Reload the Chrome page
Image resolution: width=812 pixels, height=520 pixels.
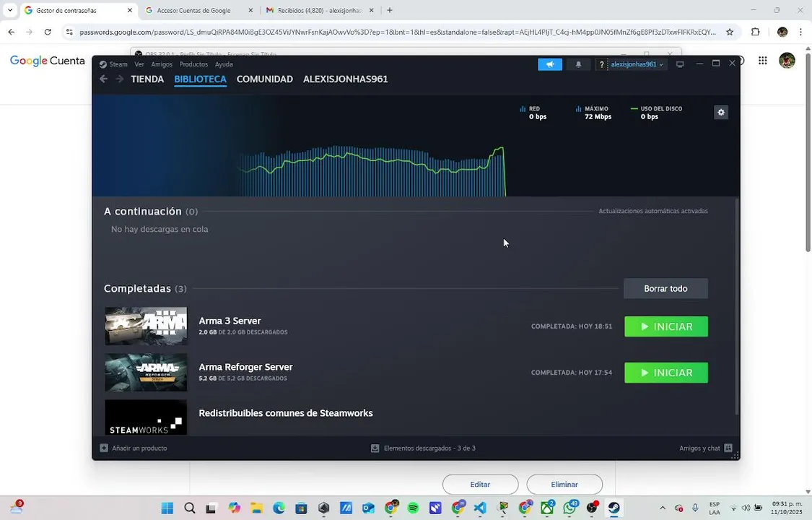click(x=48, y=32)
